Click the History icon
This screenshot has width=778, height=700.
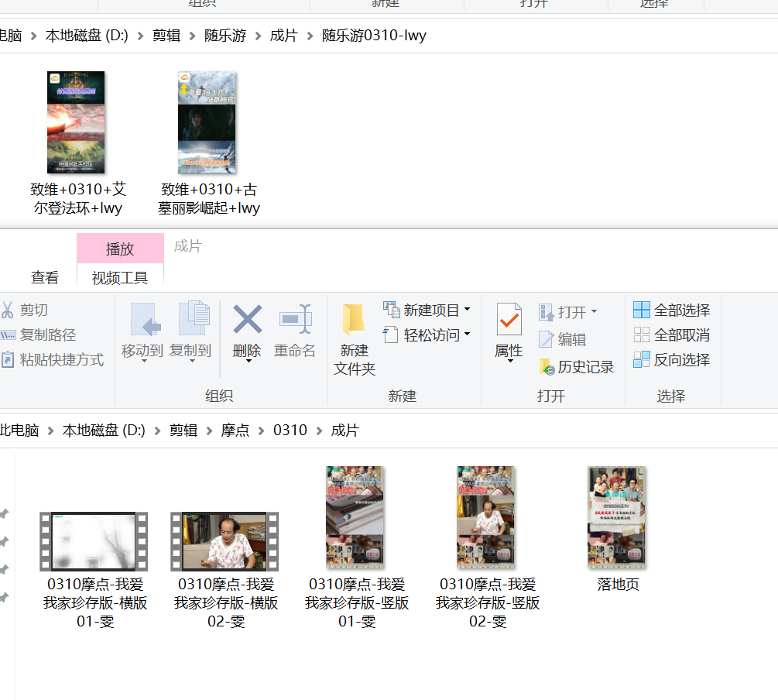(547, 367)
